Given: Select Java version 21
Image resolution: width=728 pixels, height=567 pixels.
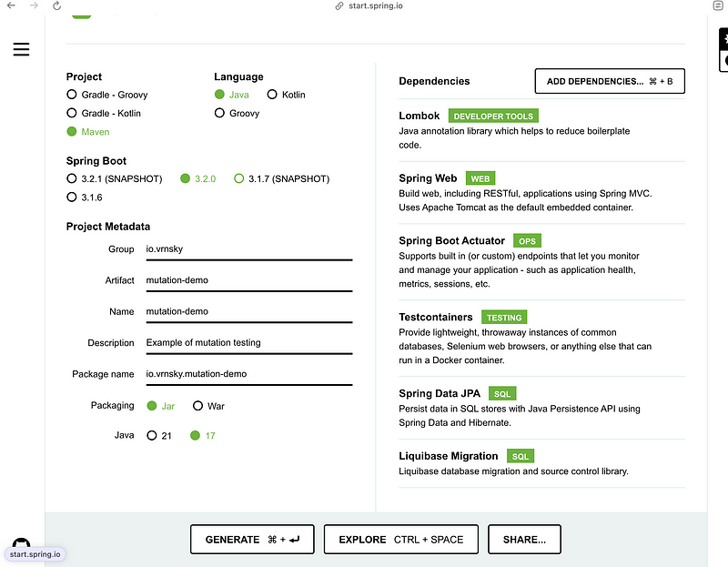Looking at the screenshot, I should [152, 436].
